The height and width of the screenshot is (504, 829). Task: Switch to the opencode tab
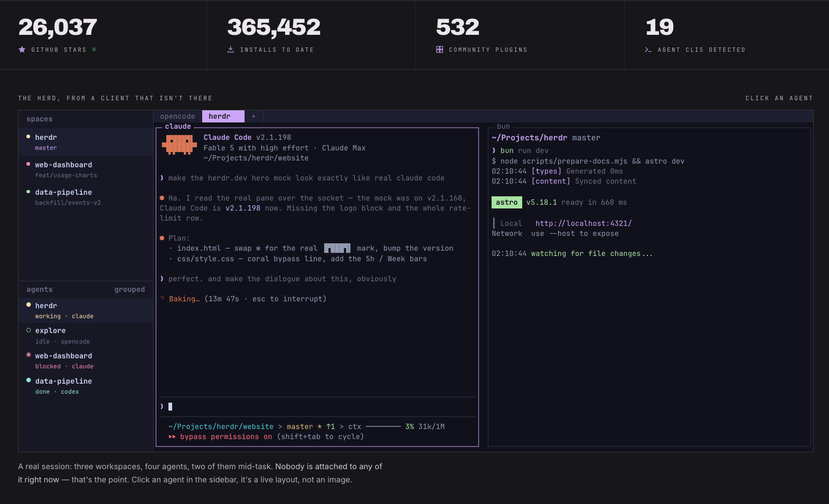[x=177, y=116]
